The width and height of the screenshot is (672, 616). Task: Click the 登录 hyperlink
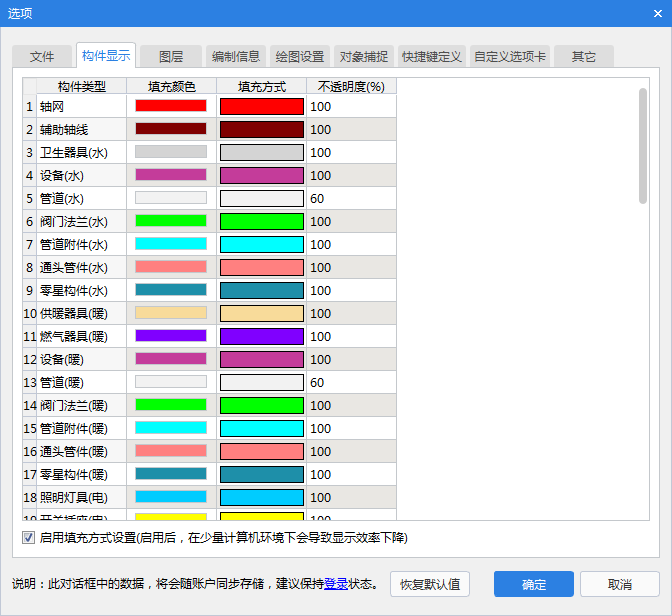pyautogui.click(x=335, y=585)
